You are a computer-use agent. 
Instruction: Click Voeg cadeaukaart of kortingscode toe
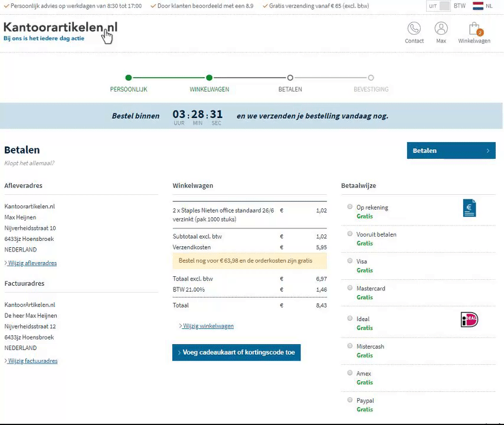tap(236, 352)
